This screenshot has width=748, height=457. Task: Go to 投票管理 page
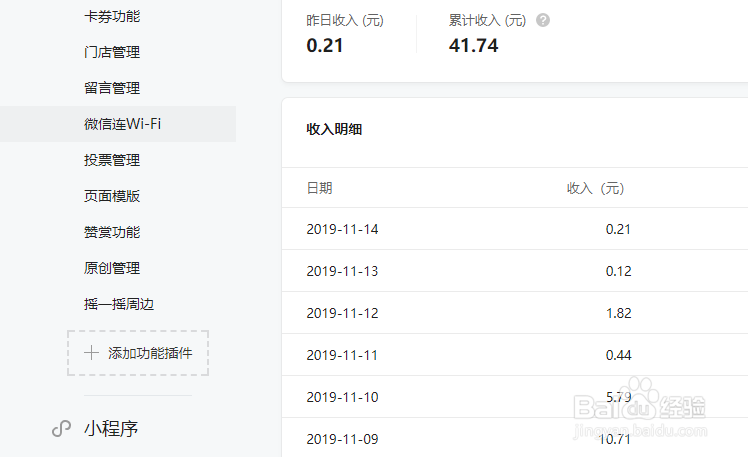[112, 160]
